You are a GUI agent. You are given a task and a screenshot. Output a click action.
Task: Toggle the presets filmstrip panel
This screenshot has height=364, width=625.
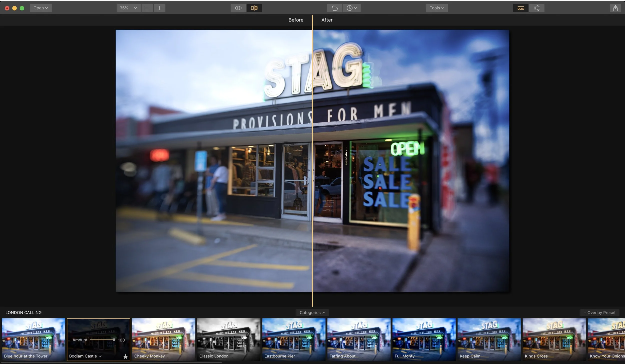pos(521,8)
